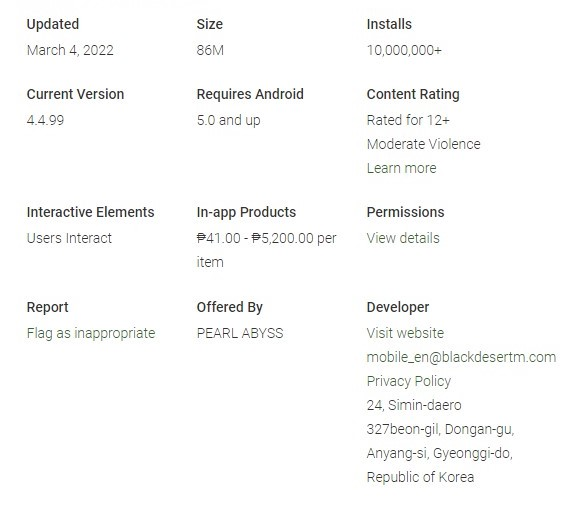The image size is (585, 516).
Task: Click the Content Rating heading
Action: coord(413,94)
